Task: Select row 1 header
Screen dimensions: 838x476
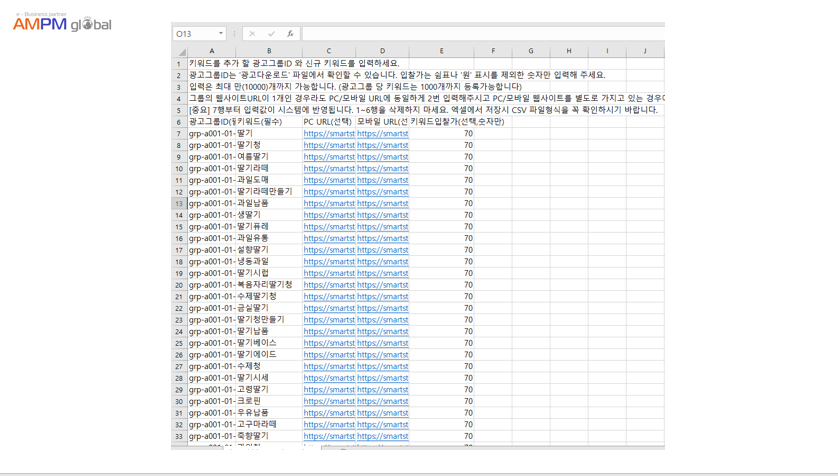Action: point(179,64)
